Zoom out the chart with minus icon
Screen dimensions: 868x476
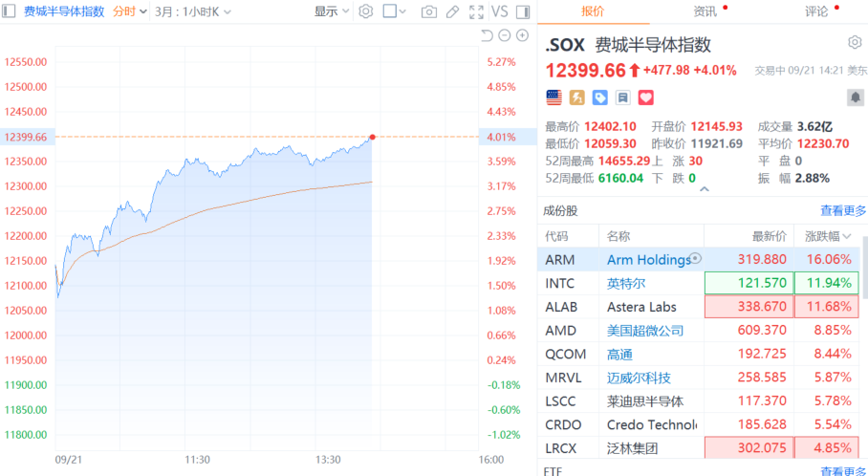pos(504,35)
